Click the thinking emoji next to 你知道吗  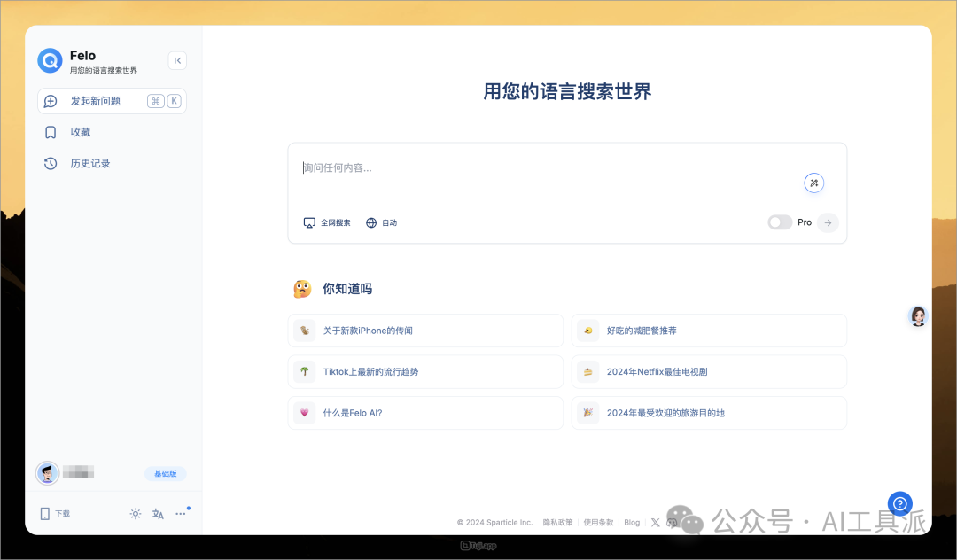point(302,289)
